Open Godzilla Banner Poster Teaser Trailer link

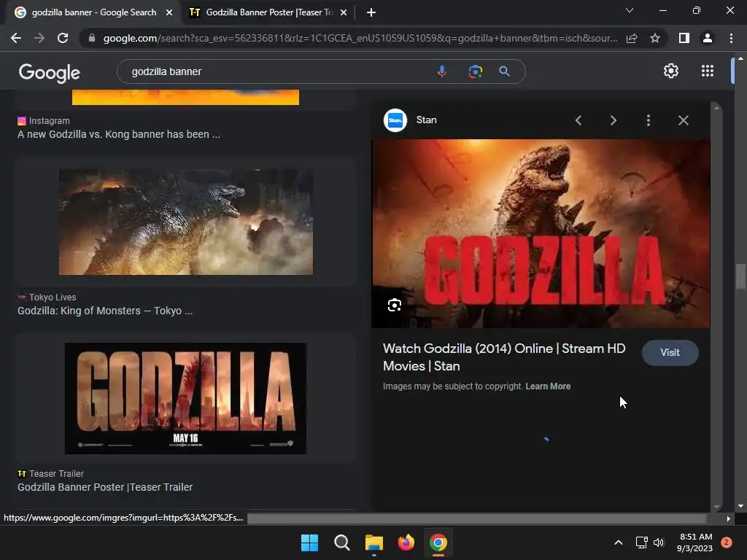(x=105, y=487)
